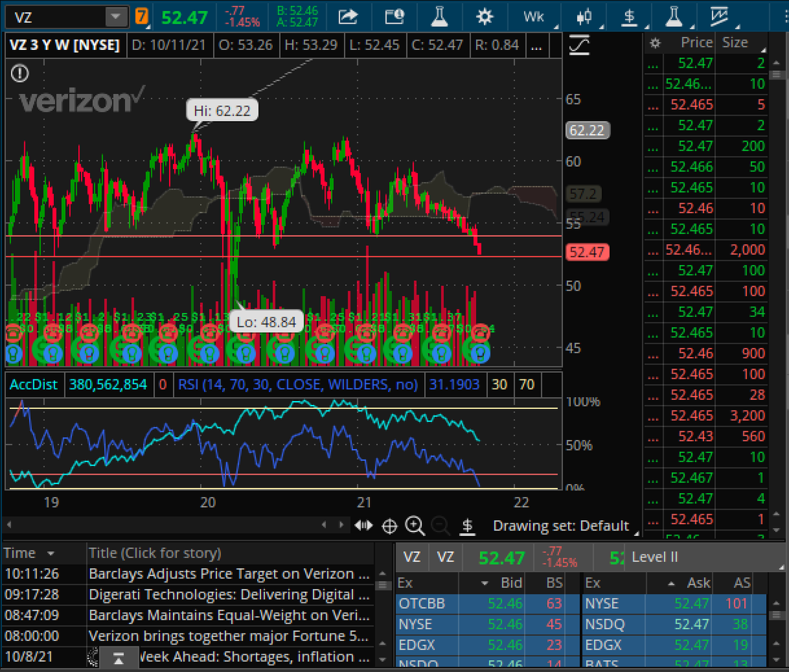Sort by Ask column header
This screenshot has width=789, height=672.
tap(698, 583)
